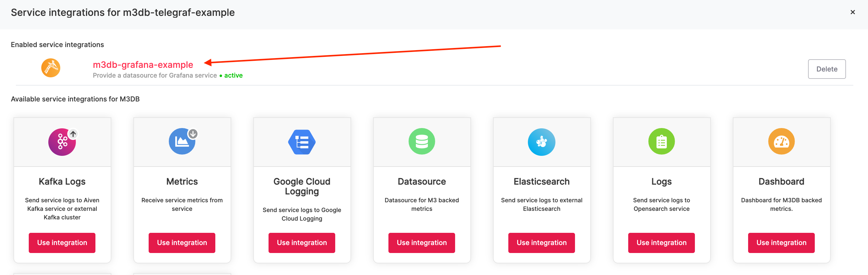
Task: Delete the m3db-grafana-example integration
Action: [826, 69]
